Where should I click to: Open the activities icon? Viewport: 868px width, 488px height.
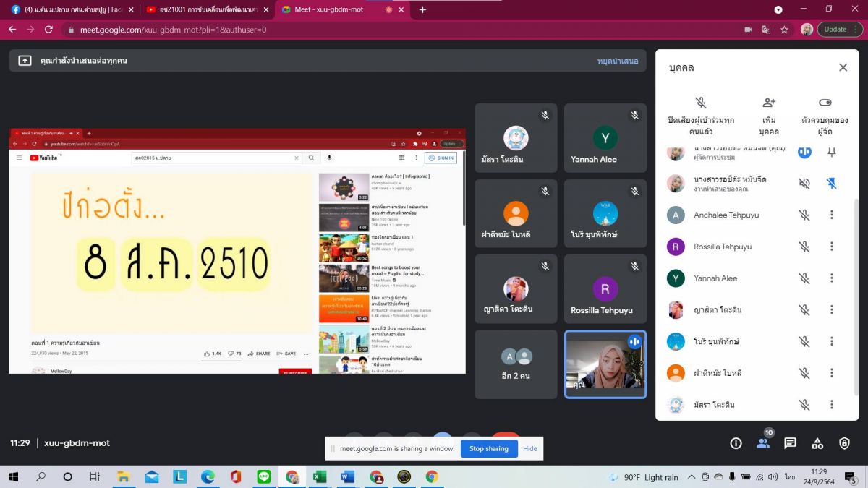coord(817,443)
